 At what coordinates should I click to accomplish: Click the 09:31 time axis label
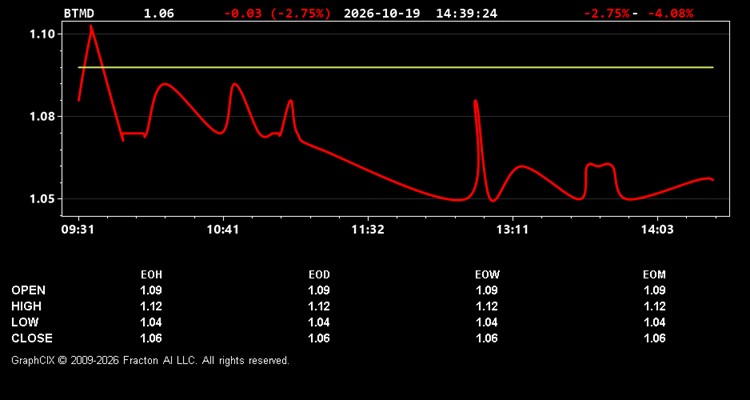tap(78, 230)
